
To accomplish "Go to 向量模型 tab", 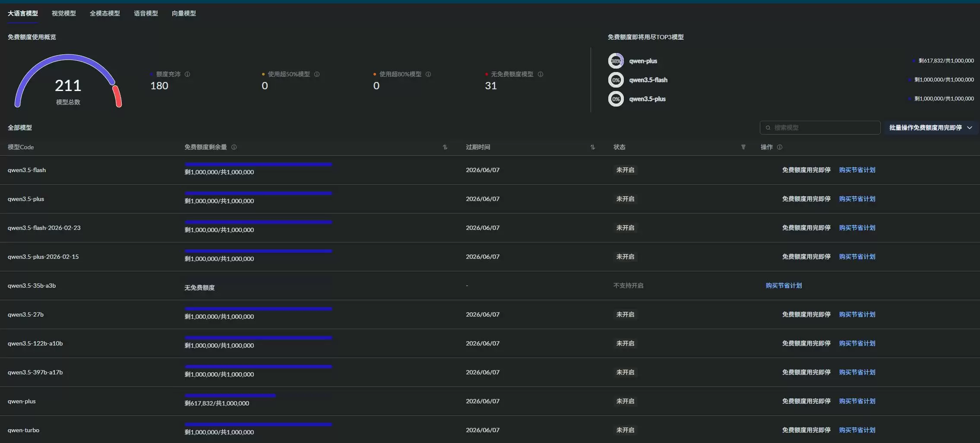I will (x=183, y=13).
